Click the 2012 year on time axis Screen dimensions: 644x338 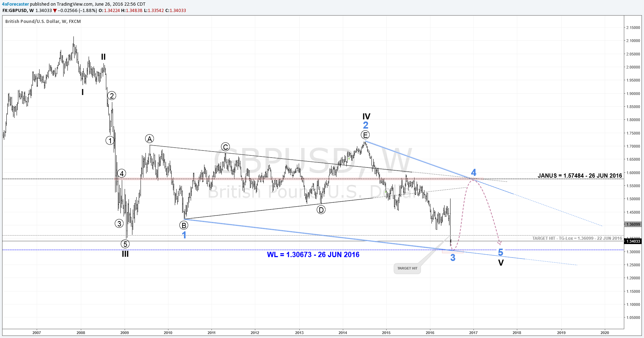[x=255, y=333]
